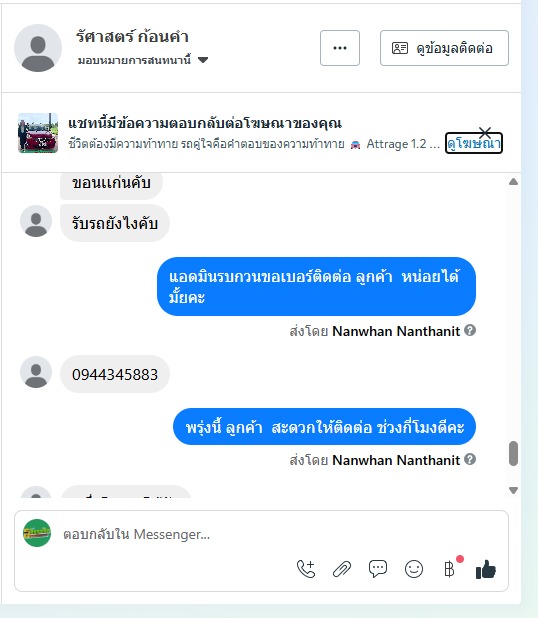The image size is (538, 618).
Task: Dismiss the ad reply banner with X
Action: (485, 132)
